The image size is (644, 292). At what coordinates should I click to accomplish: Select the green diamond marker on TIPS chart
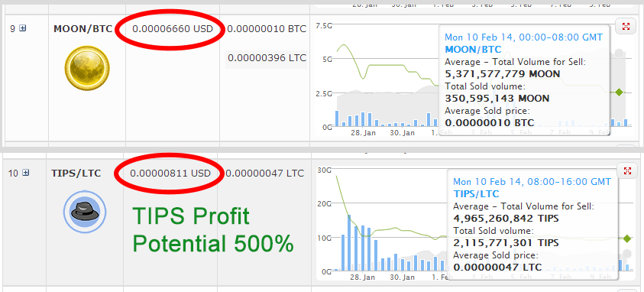click(x=627, y=238)
